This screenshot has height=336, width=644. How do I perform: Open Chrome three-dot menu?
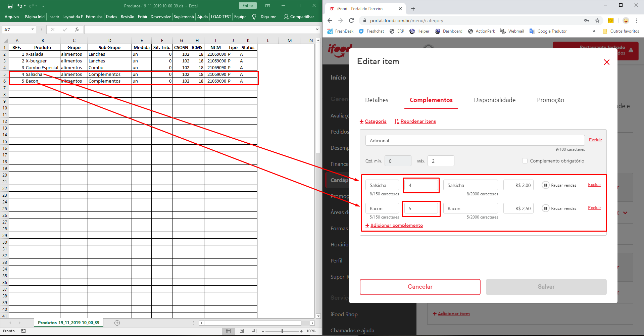click(637, 20)
